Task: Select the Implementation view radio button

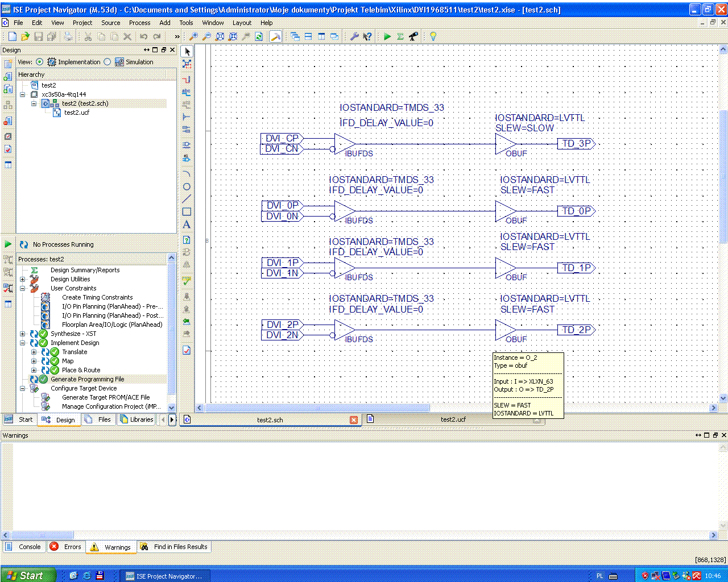Action: [39, 62]
